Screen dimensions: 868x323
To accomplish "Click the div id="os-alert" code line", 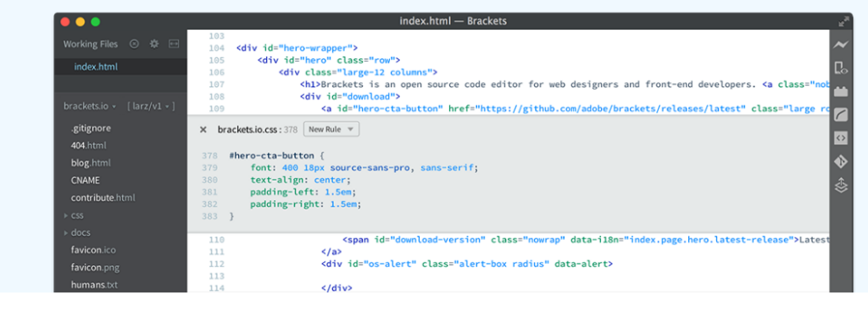I will 467,264.
